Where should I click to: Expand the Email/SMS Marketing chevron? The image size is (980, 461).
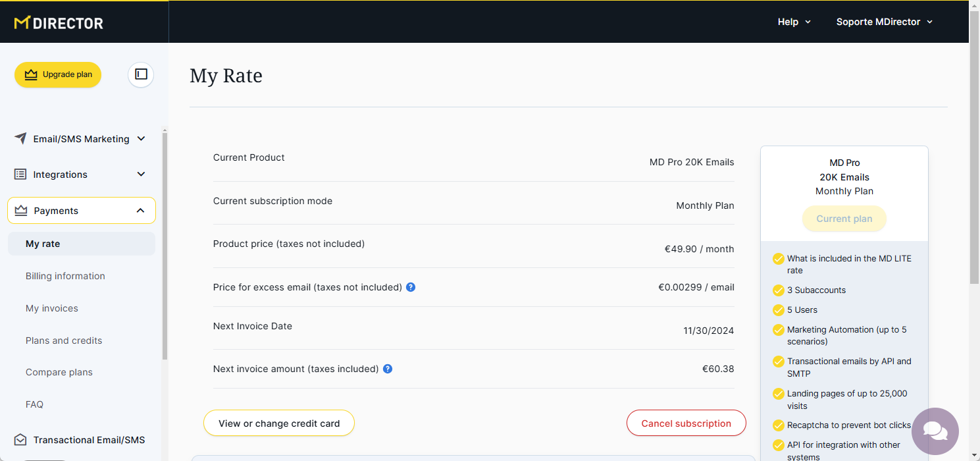(141, 139)
